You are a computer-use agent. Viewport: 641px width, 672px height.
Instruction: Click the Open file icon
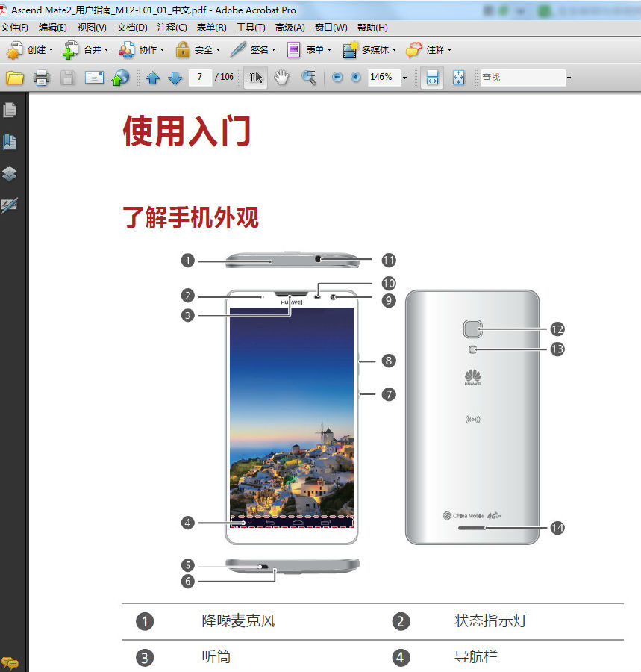pyautogui.click(x=16, y=77)
